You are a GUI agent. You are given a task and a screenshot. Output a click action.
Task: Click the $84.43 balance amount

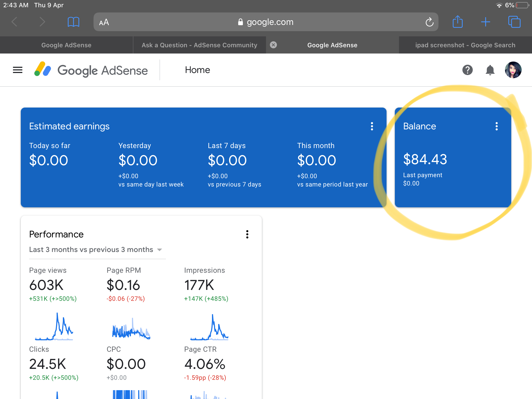pos(425,159)
